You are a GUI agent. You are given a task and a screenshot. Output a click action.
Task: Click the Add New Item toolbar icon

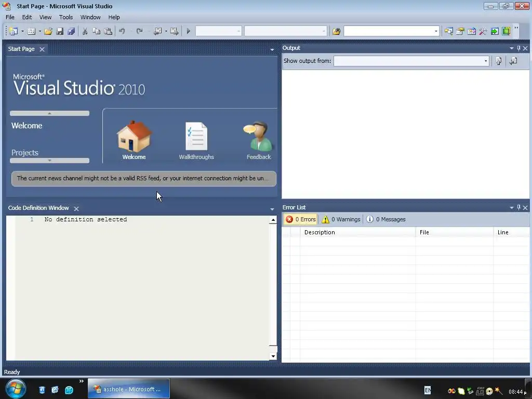(31, 31)
